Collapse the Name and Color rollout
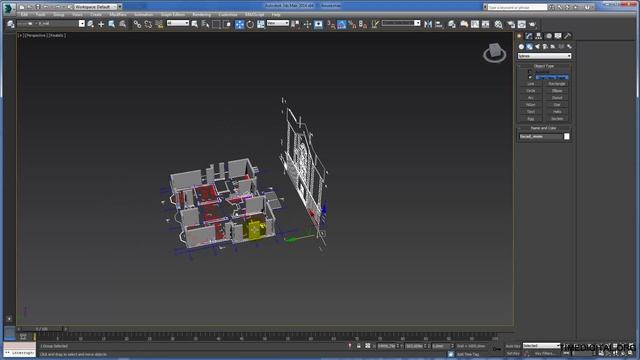This screenshot has width=640, height=360. click(544, 128)
